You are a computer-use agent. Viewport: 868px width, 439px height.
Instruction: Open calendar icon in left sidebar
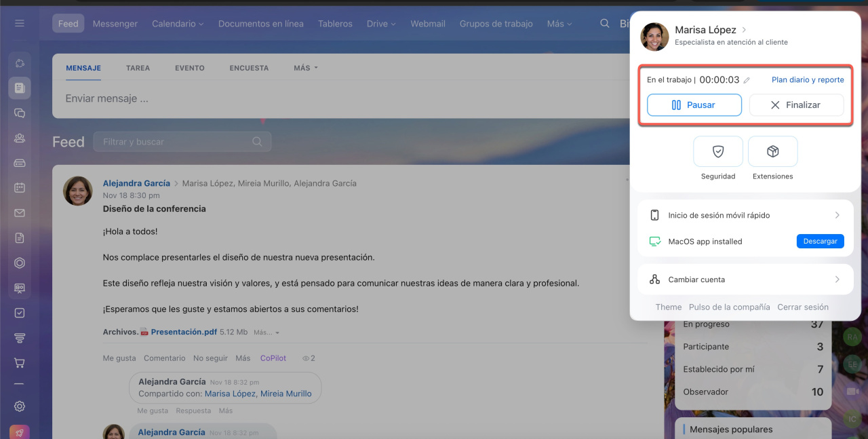(x=20, y=188)
